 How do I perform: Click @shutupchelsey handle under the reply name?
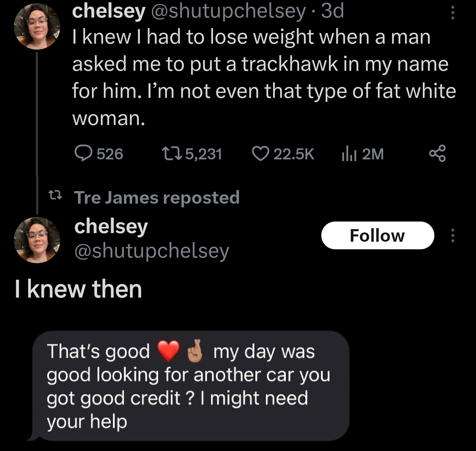tap(152, 251)
